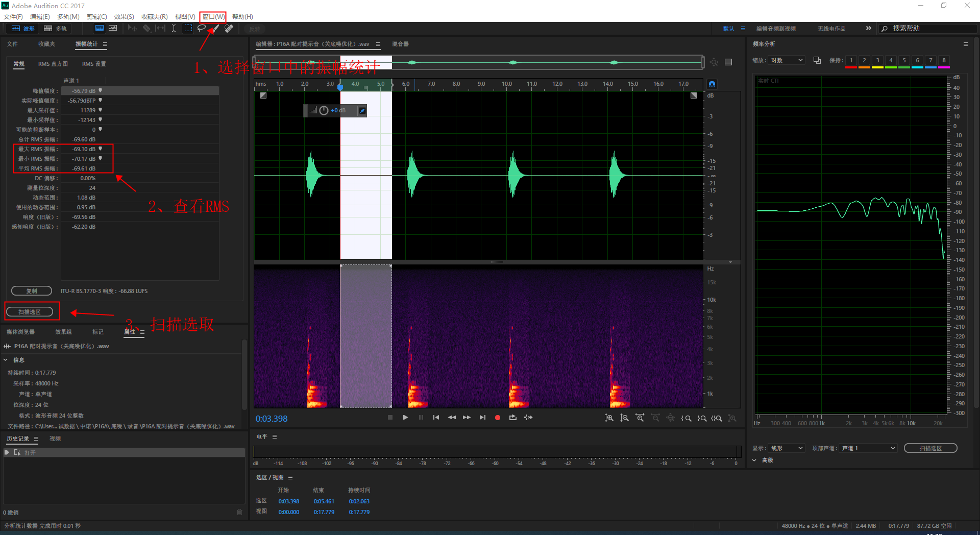980x535 pixels.
Task: Select the Lasso selection tool
Action: 202,29
